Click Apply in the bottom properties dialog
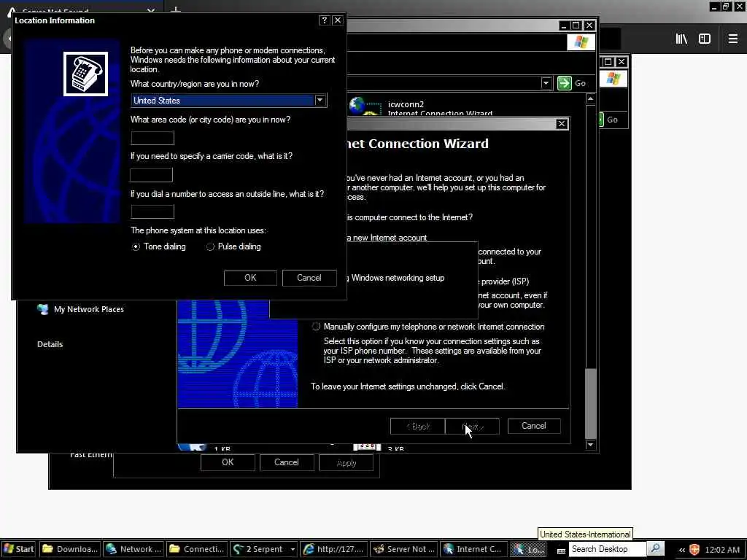This screenshot has width=747, height=560. (347, 463)
